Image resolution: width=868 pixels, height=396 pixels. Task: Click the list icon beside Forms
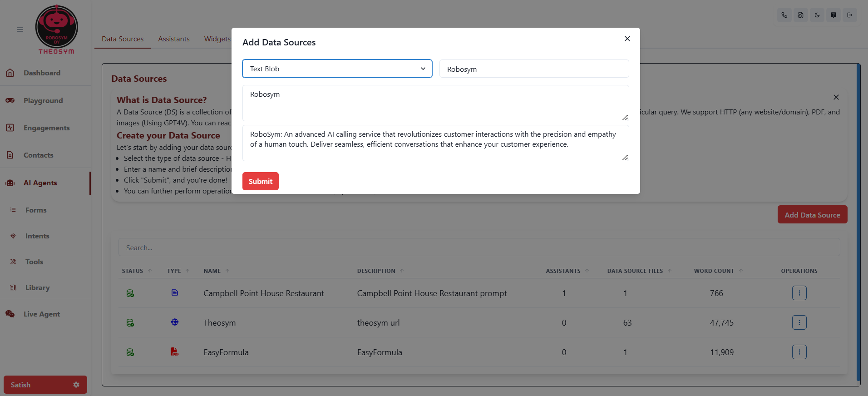[x=13, y=210]
